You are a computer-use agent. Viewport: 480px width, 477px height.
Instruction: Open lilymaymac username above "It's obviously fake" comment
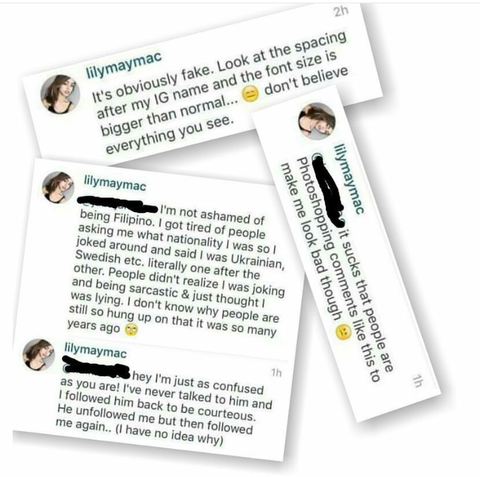(124, 65)
